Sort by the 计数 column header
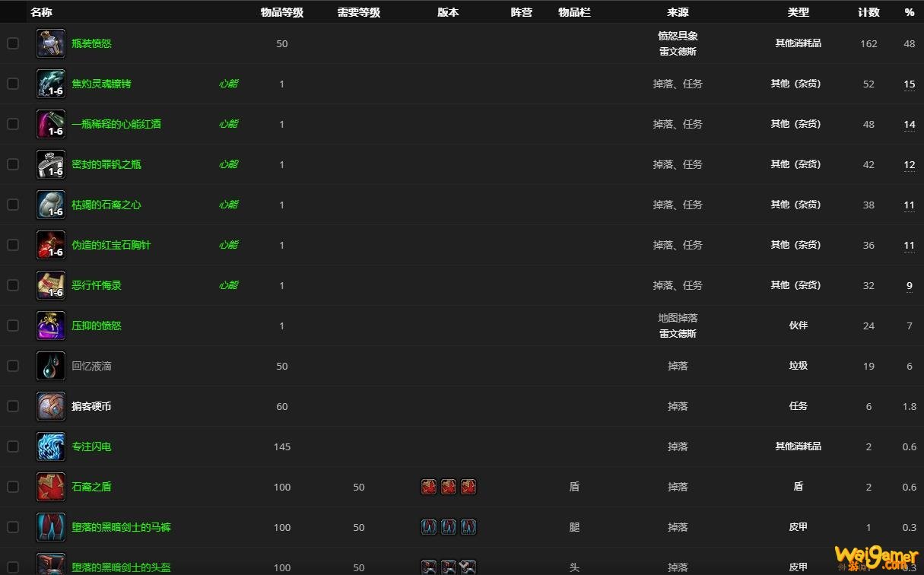This screenshot has width=924, height=575. point(868,12)
